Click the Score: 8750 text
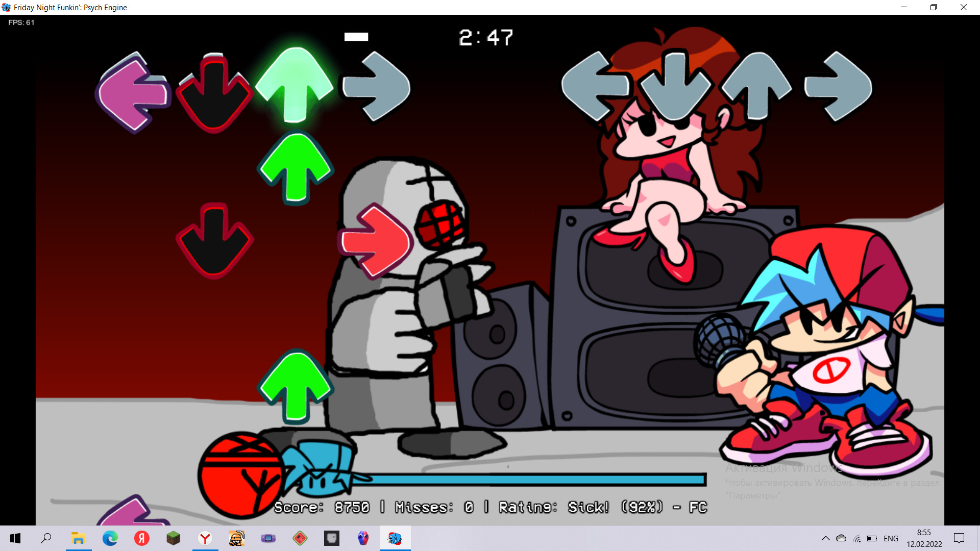 (322, 507)
